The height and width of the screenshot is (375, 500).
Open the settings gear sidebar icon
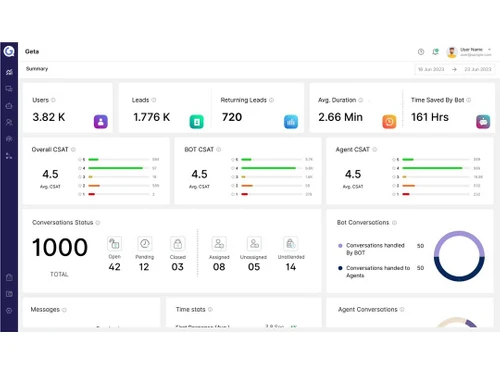9,311
